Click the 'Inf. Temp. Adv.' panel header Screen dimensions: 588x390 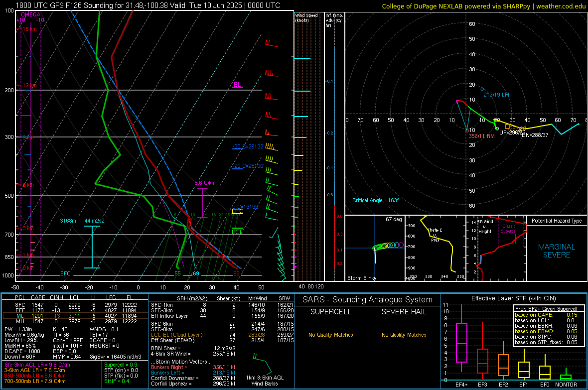click(x=334, y=20)
